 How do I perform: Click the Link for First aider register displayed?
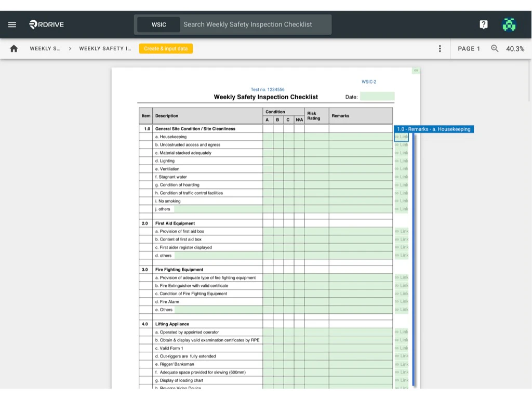point(401,247)
